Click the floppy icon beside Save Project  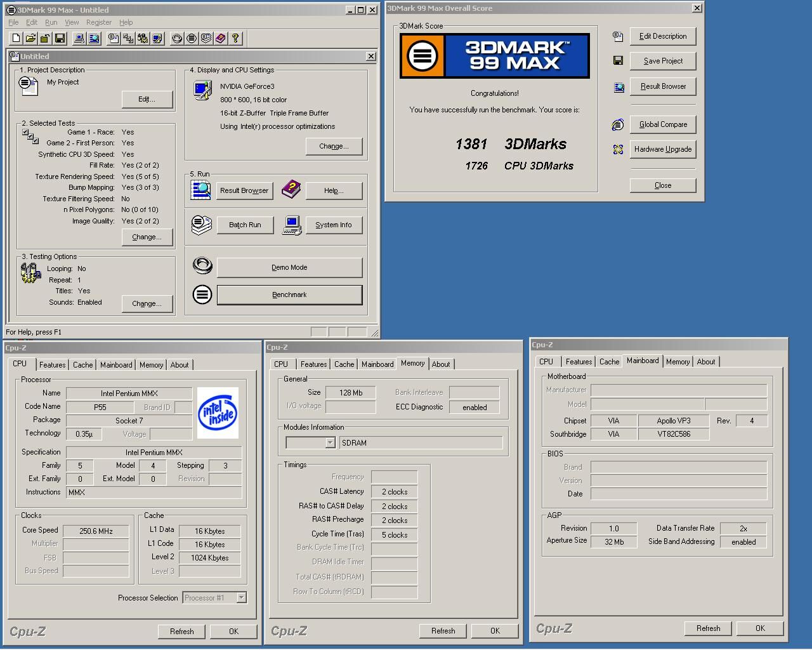tap(618, 60)
